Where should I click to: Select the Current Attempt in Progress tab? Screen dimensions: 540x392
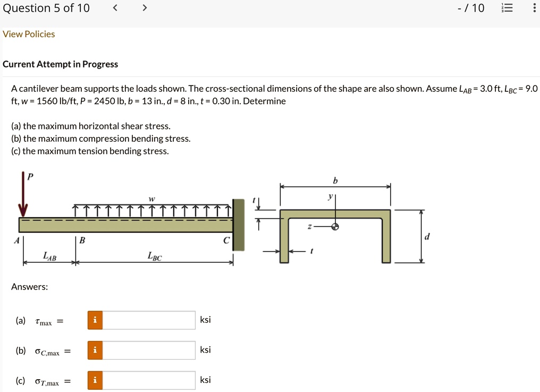click(x=60, y=64)
